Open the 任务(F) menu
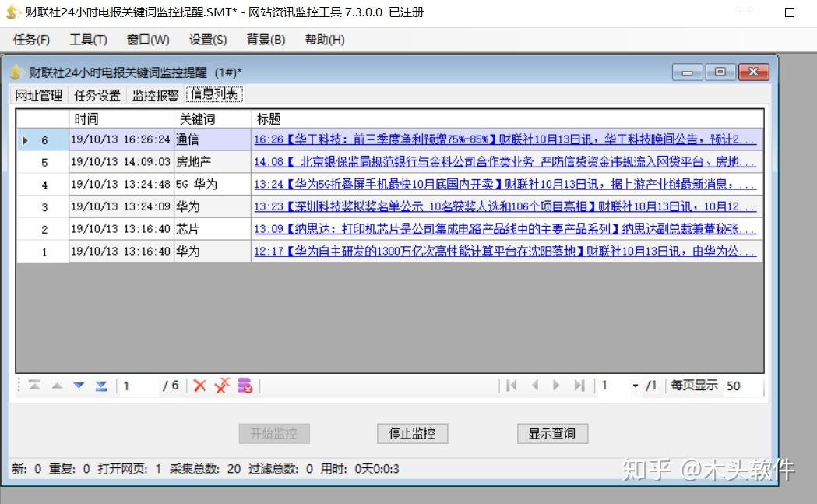This screenshot has width=817, height=504. point(31,40)
